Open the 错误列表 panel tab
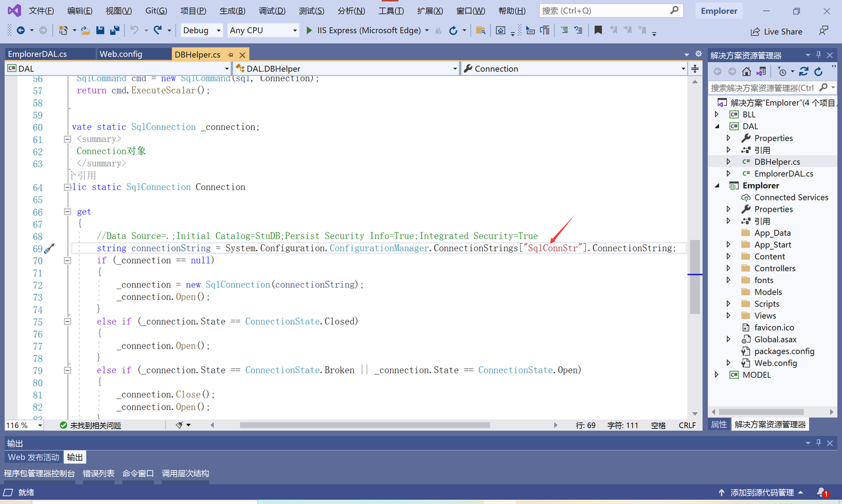Viewport: 842px width, 504px height. (98, 474)
